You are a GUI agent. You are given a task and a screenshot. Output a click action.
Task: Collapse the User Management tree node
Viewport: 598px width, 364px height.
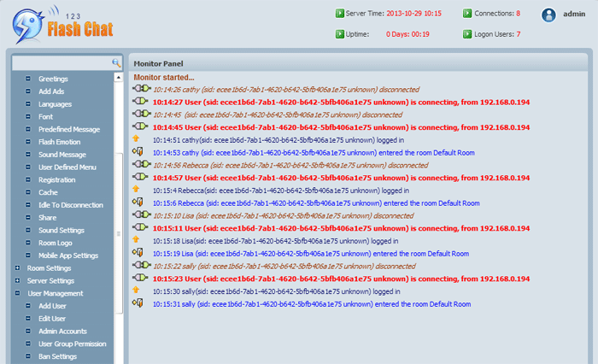(x=18, y=293)
